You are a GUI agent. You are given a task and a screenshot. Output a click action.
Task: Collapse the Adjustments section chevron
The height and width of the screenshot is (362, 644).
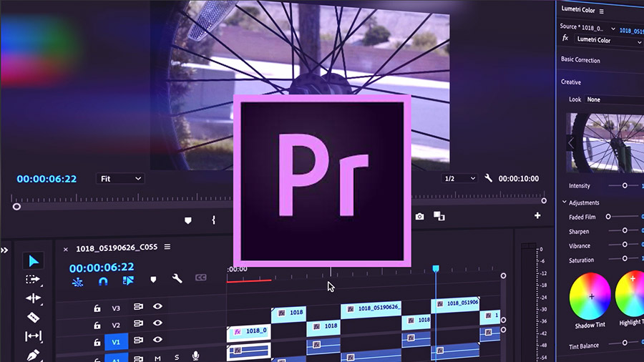click(x=565, y=202)
